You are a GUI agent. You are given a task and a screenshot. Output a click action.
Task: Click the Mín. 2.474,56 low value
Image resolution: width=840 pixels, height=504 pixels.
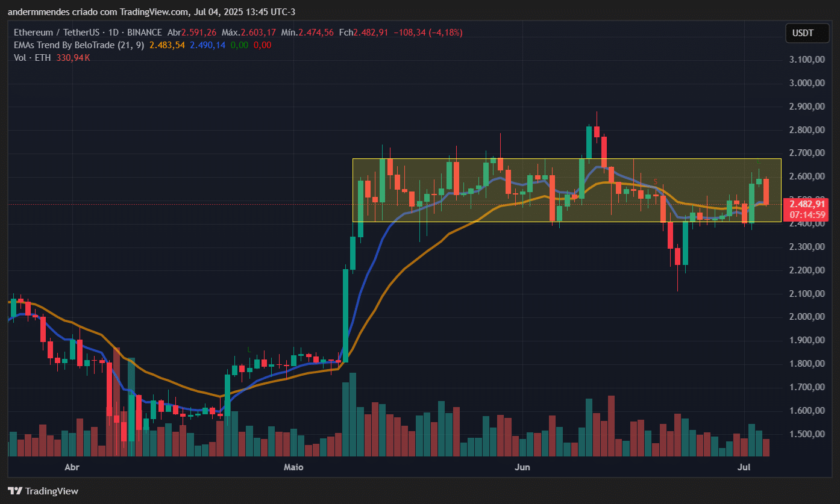pyautogui.click(x=317, y=33)
